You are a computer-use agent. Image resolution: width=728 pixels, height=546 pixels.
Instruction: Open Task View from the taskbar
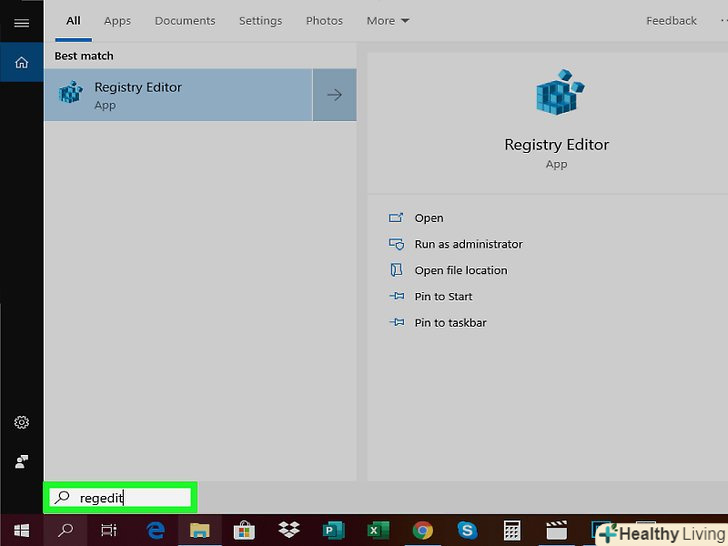[110, 530]
